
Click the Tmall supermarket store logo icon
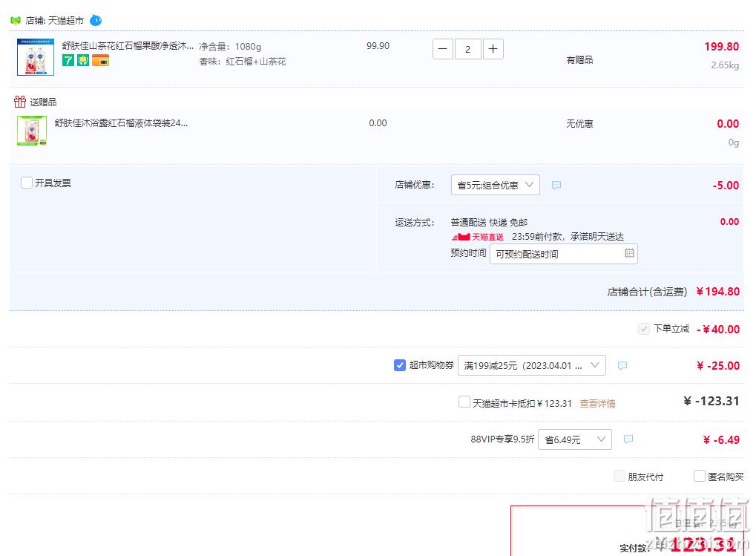click(16, 21)
